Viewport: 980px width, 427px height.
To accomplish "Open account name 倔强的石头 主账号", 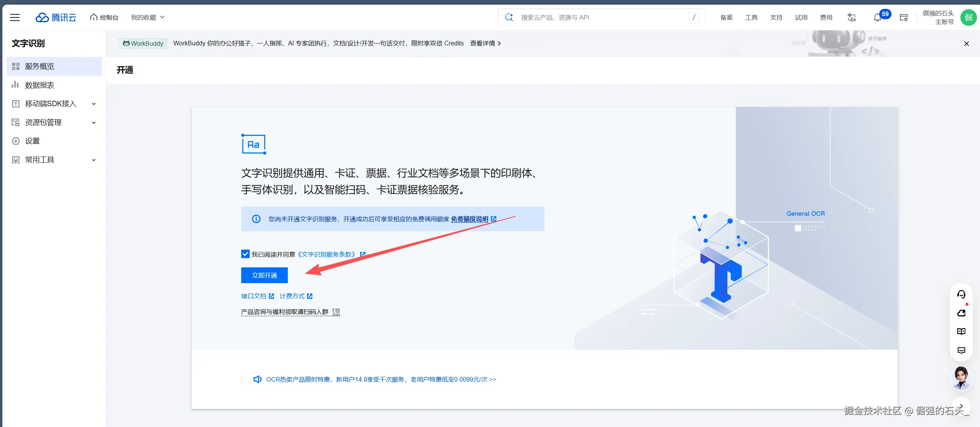I will [x=938, y=17].
